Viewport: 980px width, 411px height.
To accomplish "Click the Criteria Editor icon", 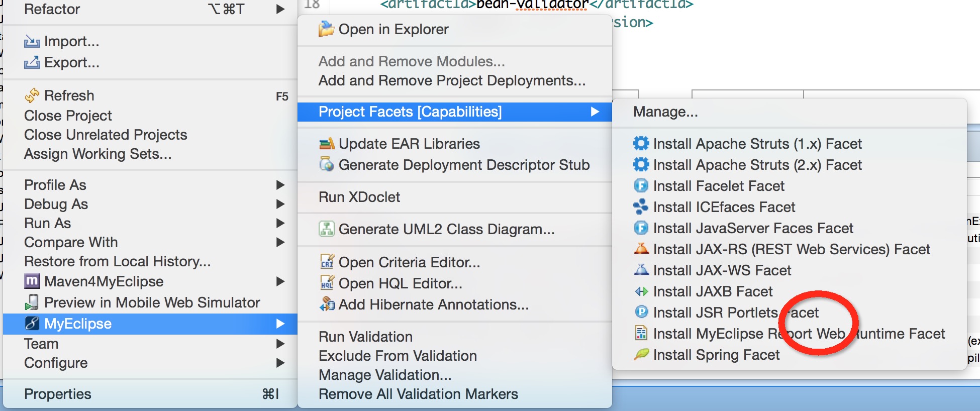I will pyautogui.click(x=327, y=262).
